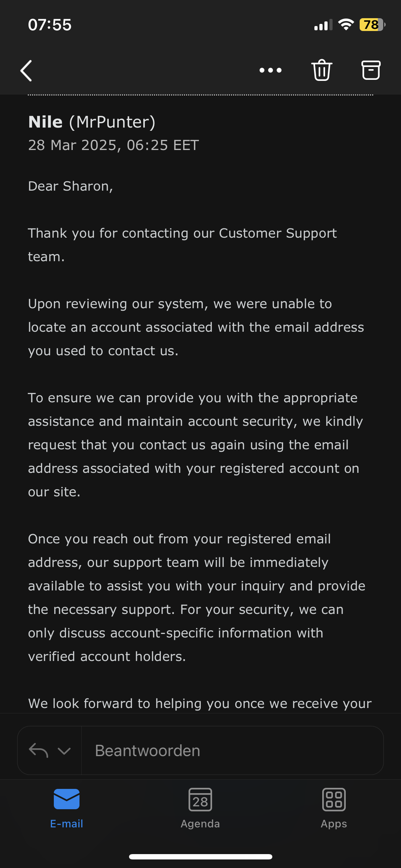This screenshot has height=868, width=401.
Task: Tap the back arrow to leave the email
Action: pos(26,71)
